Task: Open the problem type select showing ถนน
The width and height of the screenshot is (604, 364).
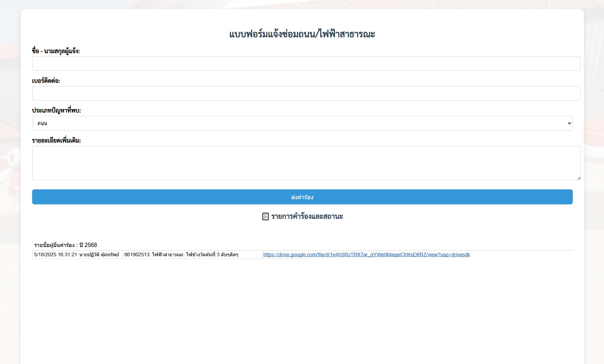Action: [x=300, y=123]
